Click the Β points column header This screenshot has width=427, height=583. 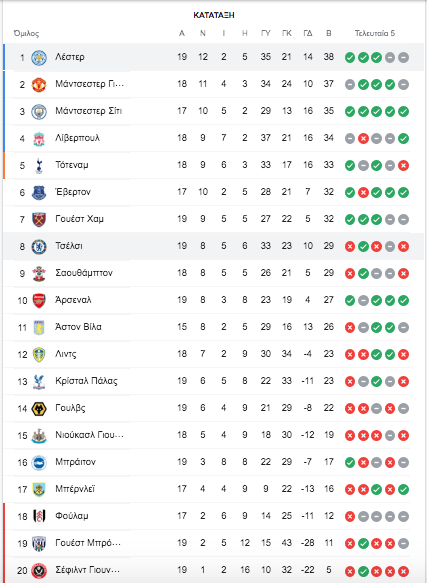328,33
